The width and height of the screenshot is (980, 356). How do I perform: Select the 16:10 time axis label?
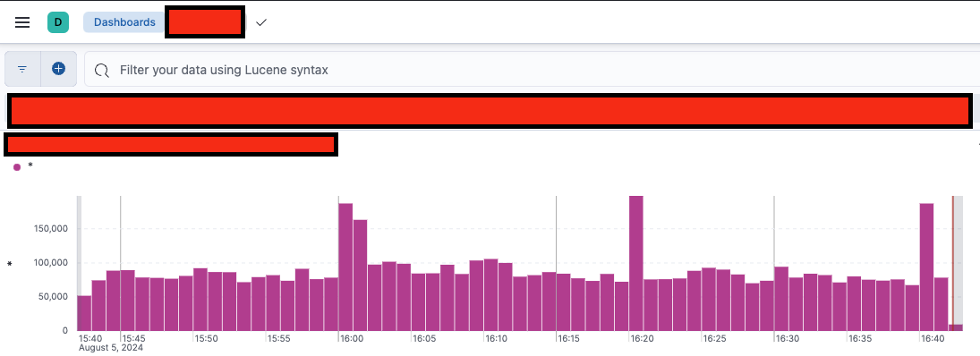497,338
